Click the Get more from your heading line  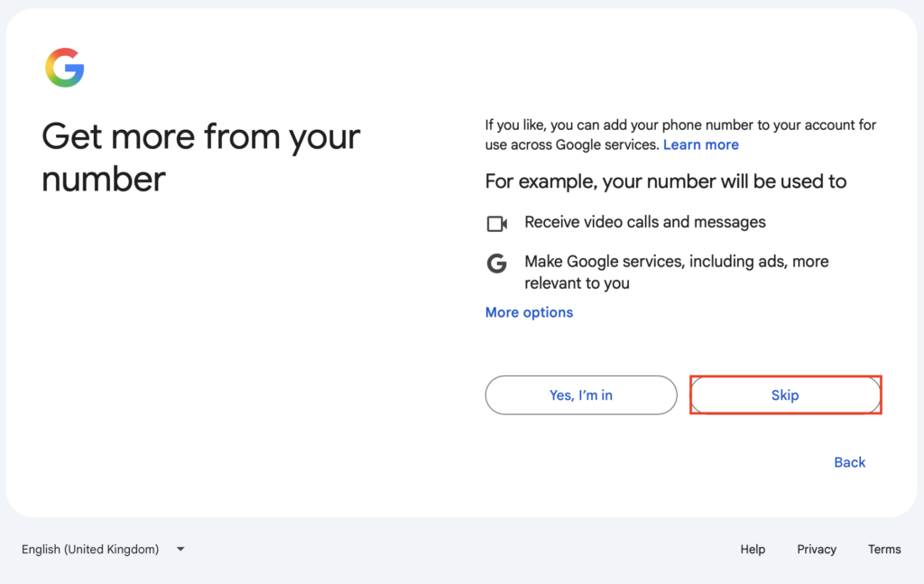point(200,136)
